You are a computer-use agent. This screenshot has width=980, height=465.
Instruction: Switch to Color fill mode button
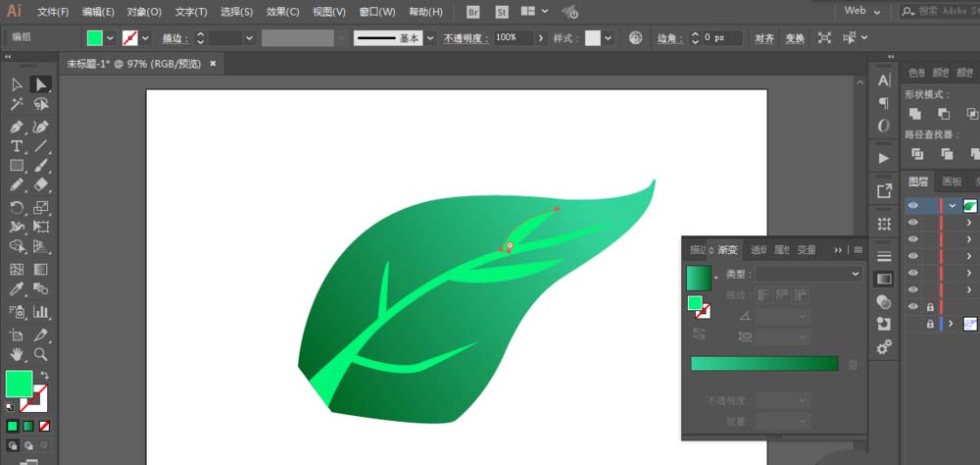click(x=13, y=426)
